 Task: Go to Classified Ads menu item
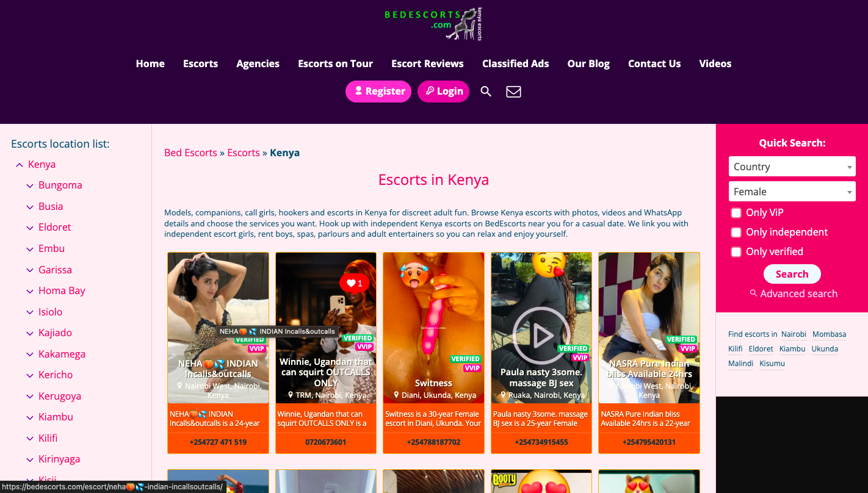pos(515,63)
